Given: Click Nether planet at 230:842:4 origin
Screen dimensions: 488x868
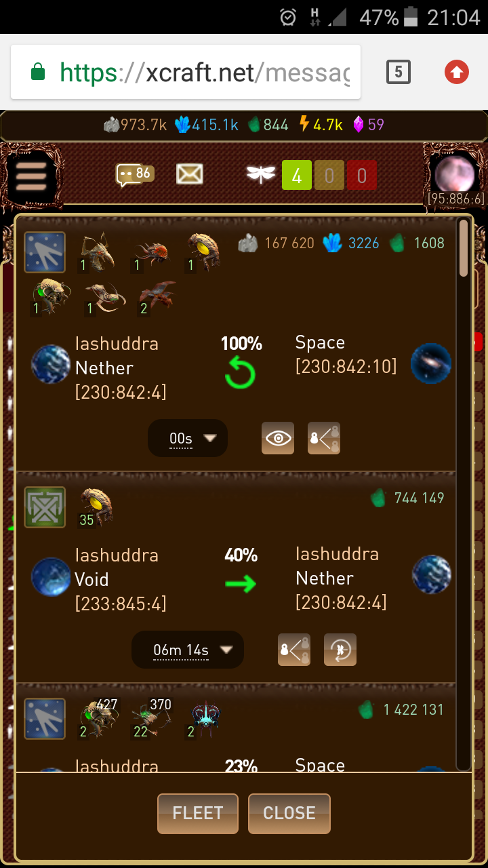Looking at the screenshot, I should (x=51, y=364).
